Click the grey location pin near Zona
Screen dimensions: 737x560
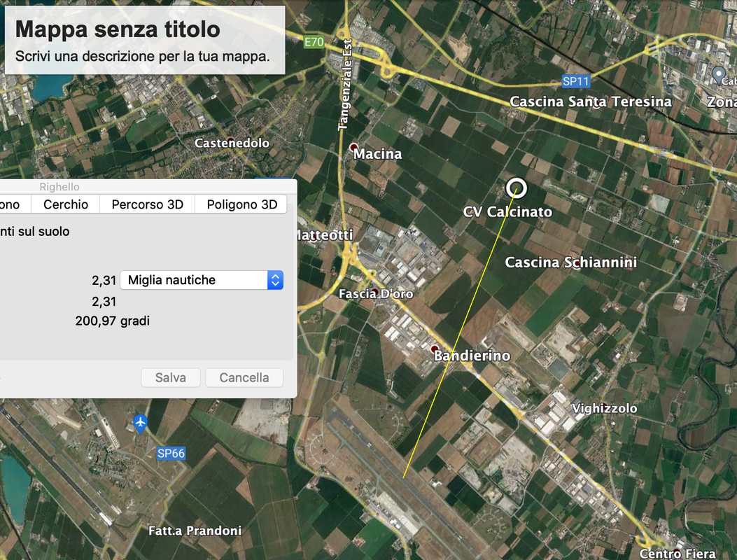tap(718, 75)
